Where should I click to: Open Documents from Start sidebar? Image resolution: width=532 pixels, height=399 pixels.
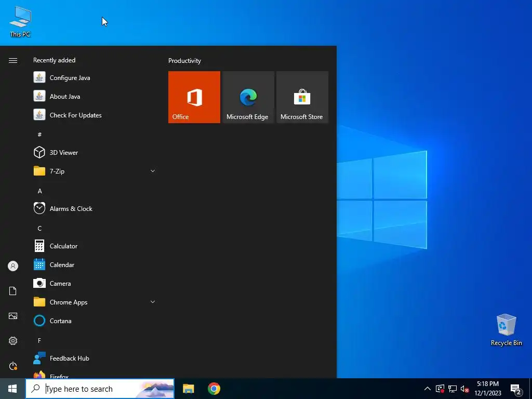coord(13,291)
